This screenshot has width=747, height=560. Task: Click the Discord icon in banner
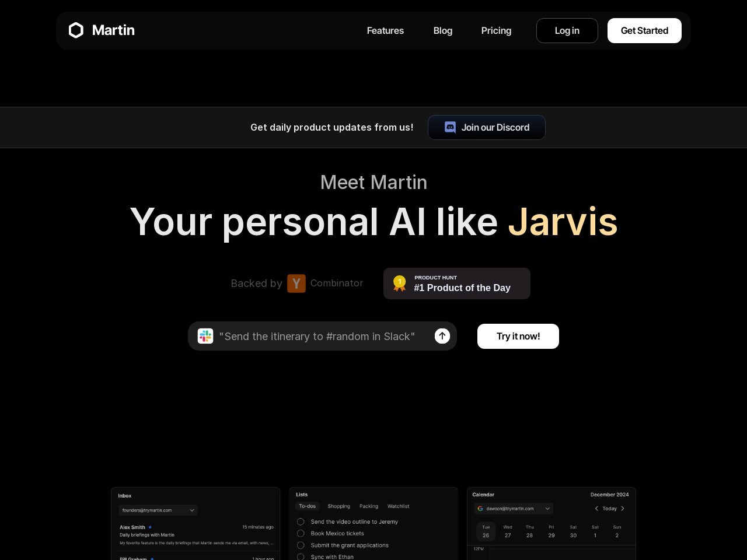point(450,127)
